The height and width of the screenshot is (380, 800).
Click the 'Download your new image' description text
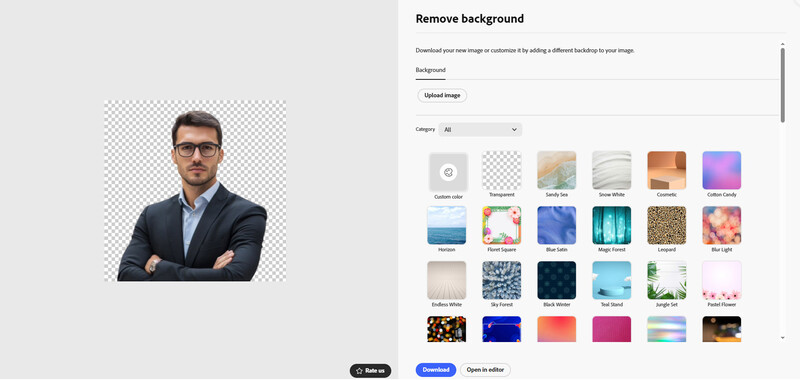(525, 50)
